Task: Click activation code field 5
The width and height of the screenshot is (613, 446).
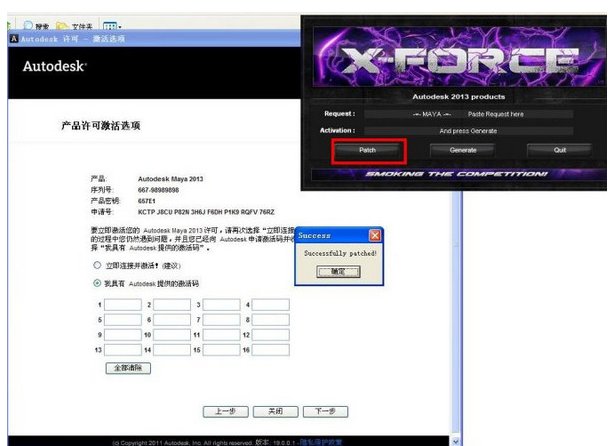Action: click(123, 320)
